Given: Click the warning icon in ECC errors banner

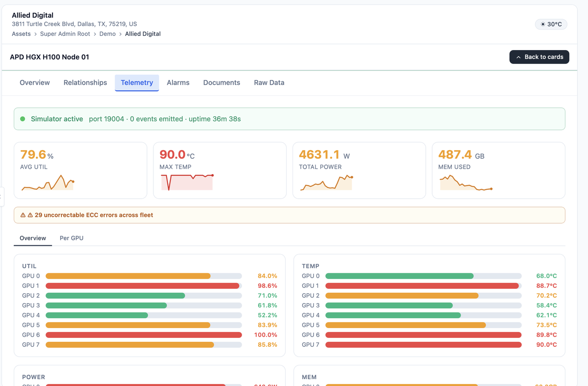Looking at the screenshot, I should coord(23,215).
